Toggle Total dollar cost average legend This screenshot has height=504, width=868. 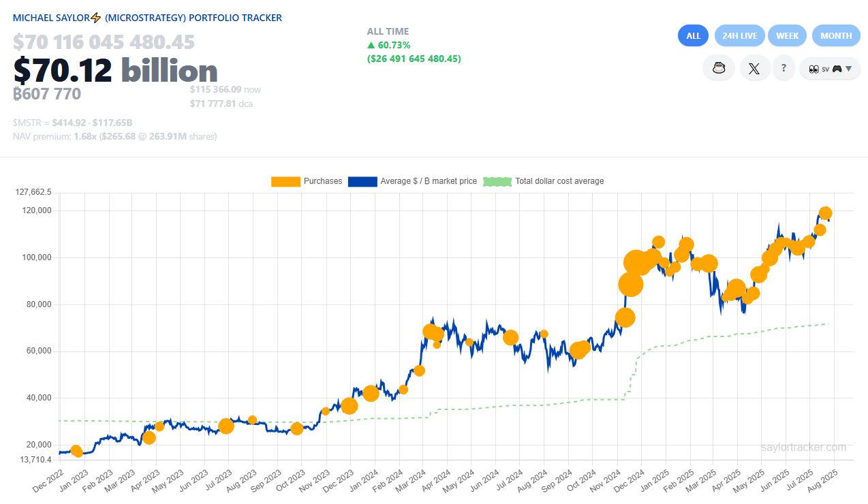click(543, 181)
